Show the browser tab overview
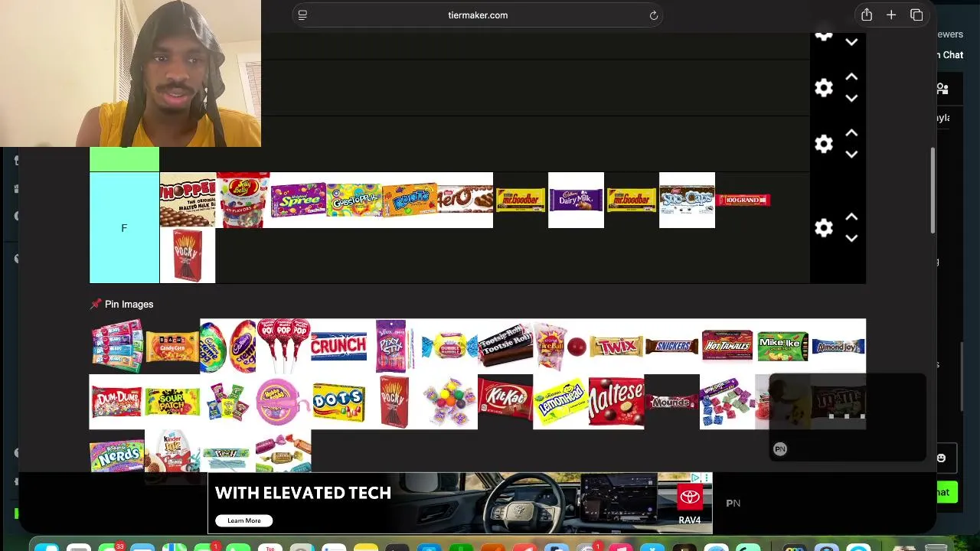 [x=916, y=15]
